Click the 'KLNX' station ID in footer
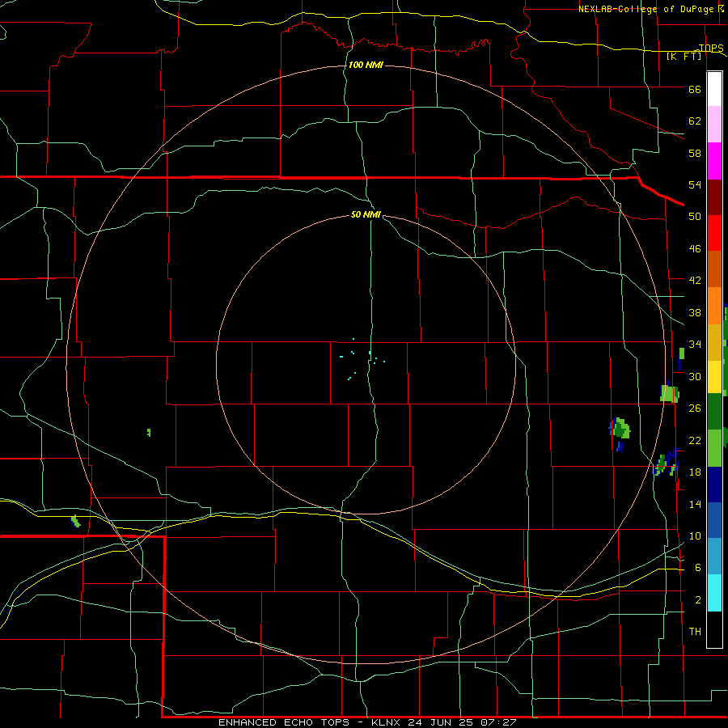Screen dimensions: 728x728 point(386,722)
